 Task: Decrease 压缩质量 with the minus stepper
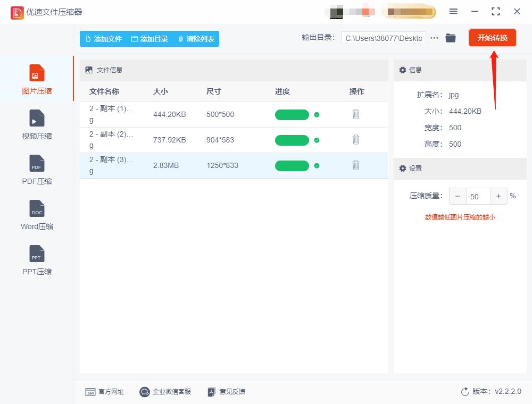coord(458,196)
